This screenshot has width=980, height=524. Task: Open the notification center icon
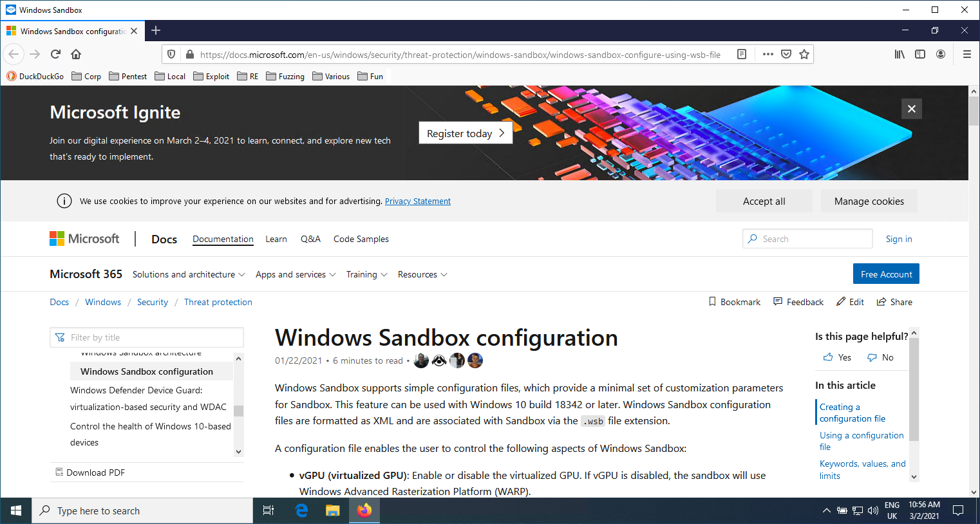(x=958, y=510)
